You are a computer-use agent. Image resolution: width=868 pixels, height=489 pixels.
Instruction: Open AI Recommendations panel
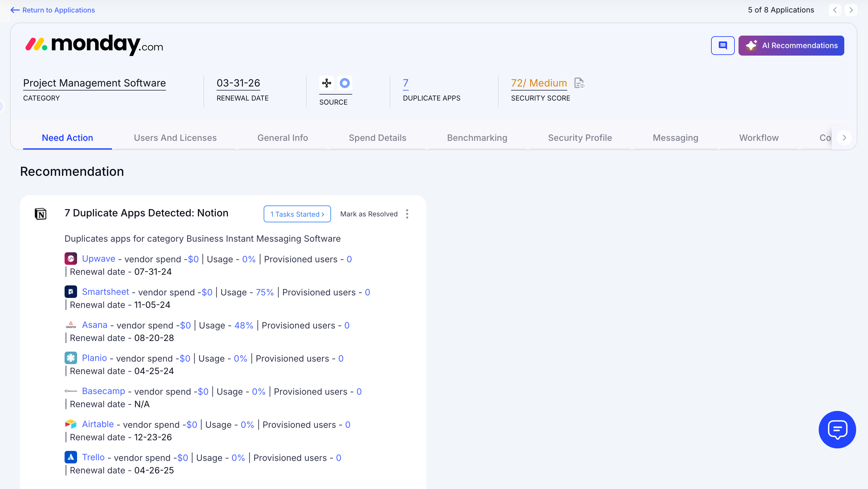pos(791,46)
